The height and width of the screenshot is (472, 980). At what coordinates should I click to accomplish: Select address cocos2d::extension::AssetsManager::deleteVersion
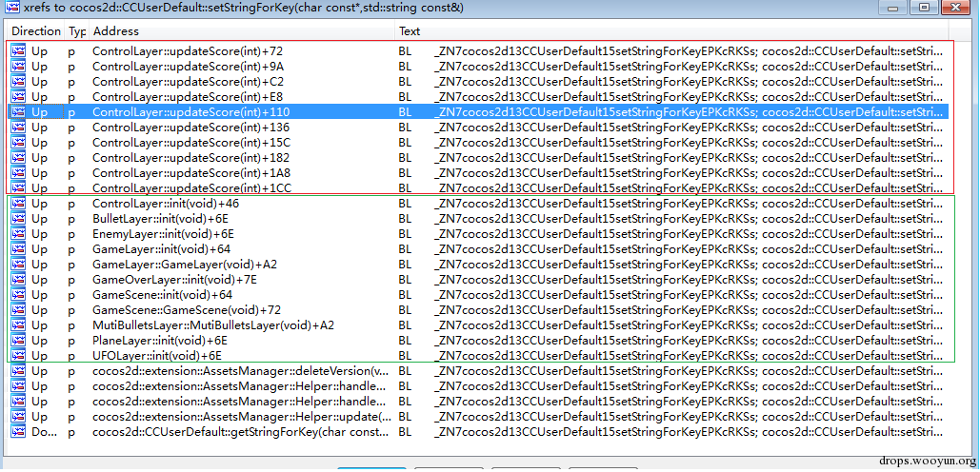pyautogui.click(x=241, y=371)
